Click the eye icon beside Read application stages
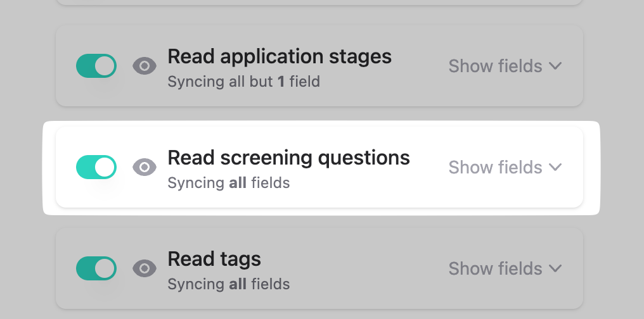644x319 pixels. 145,66
